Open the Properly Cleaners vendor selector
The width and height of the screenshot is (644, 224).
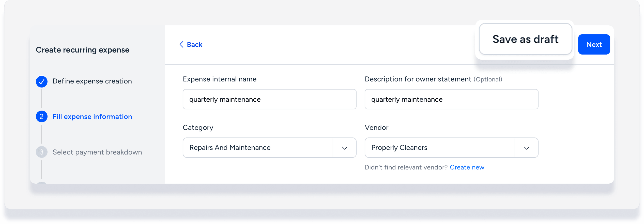[x=440, y=148]
